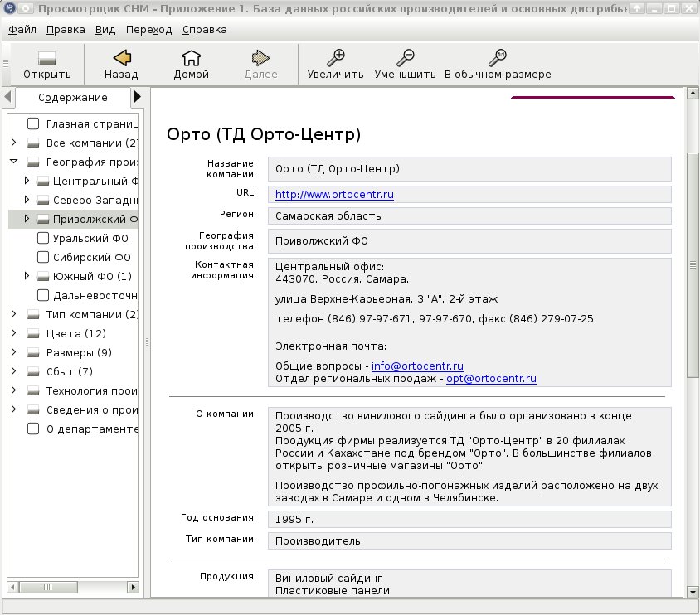Open the http://www.ortocentr.ru link
The height and width of the screenshot is (615, 700).
tap(334, 195)
